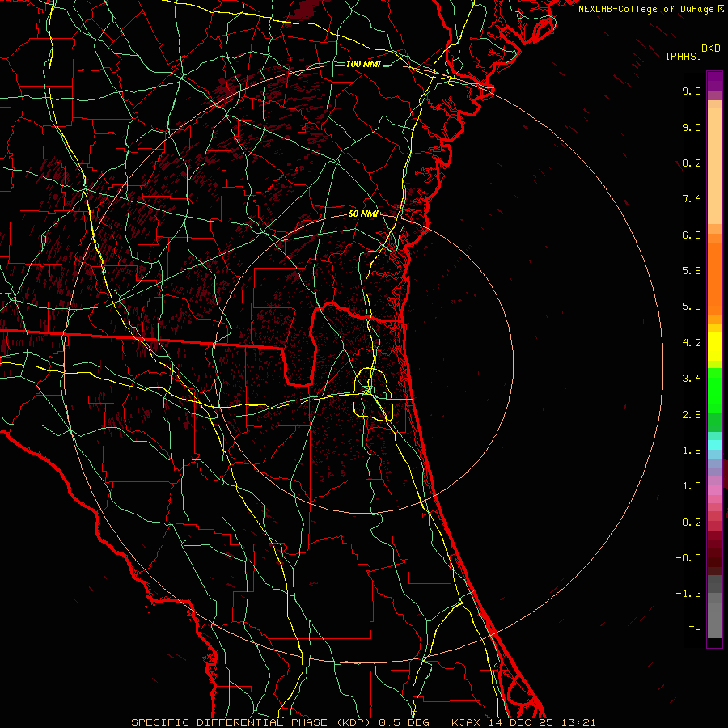Click the [PHAS] label above the color bar
The width and height of the screenshot is (728, 728).
[684, 56]
